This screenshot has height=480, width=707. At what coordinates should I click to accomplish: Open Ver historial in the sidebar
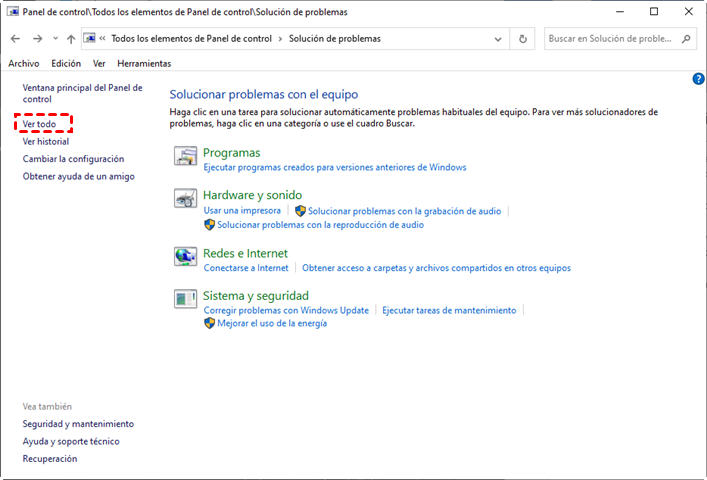[x=46, y=142]
